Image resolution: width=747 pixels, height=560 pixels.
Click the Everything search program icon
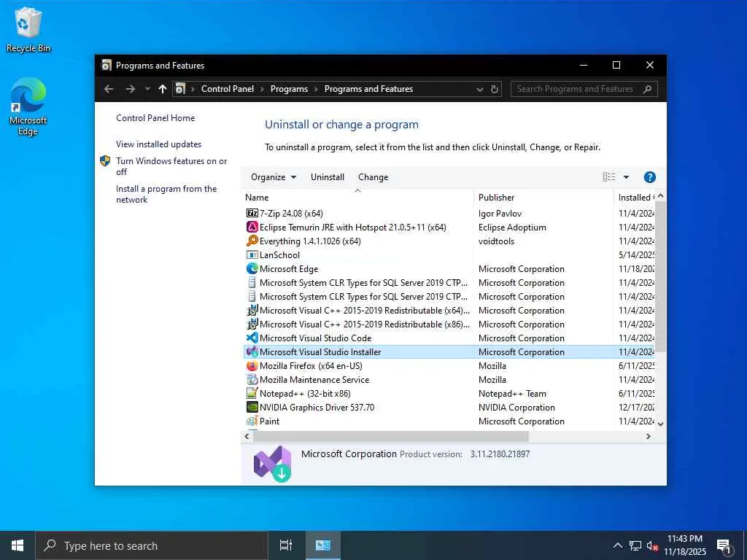[x=252, y=241]
